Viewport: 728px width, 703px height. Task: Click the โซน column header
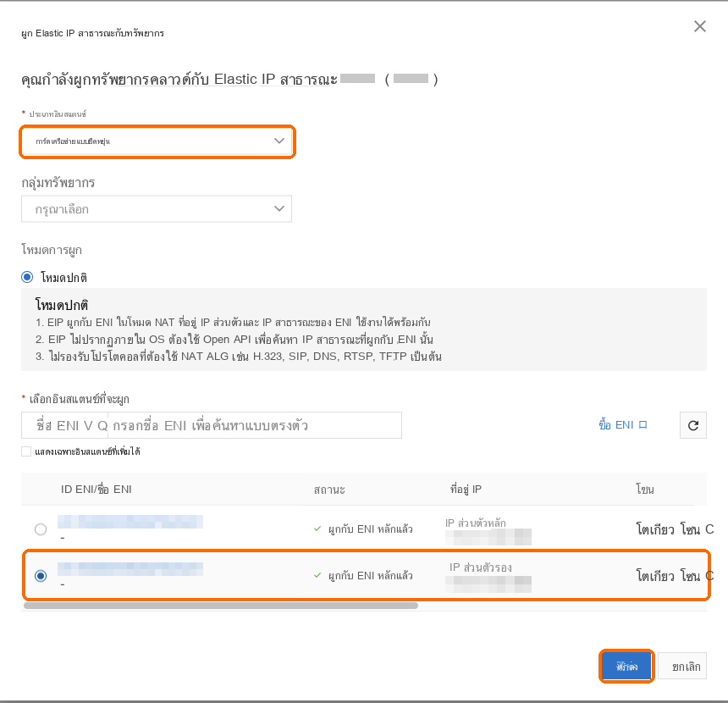point(645,490)
